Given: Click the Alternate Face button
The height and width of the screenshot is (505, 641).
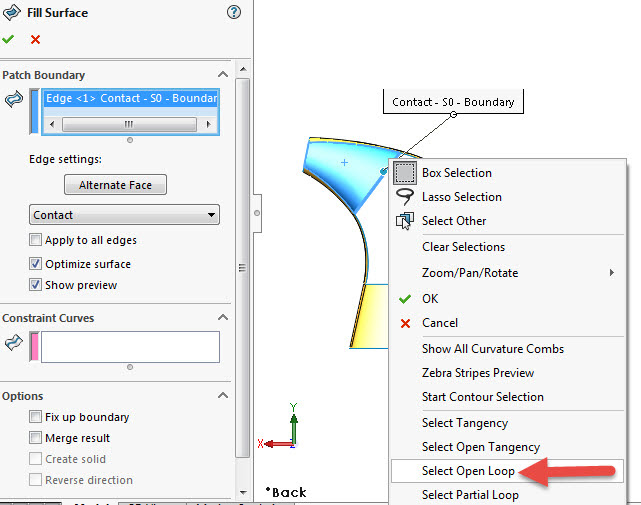Looking at the screenshot, I should [x=115, y=185].
